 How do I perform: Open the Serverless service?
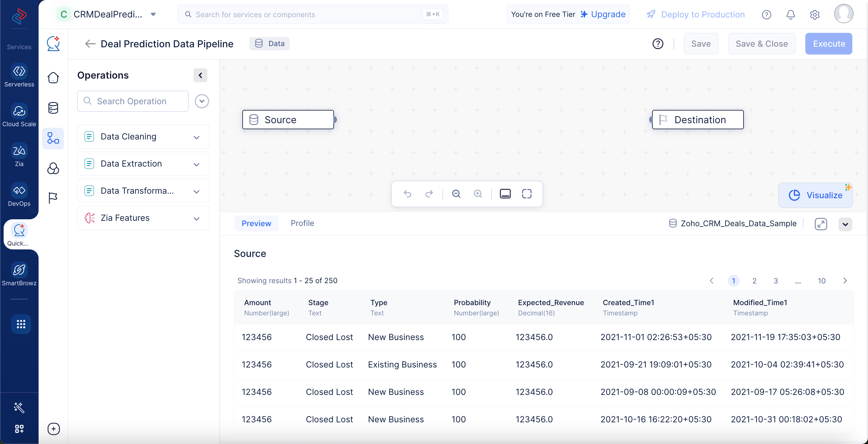point(19,76)
